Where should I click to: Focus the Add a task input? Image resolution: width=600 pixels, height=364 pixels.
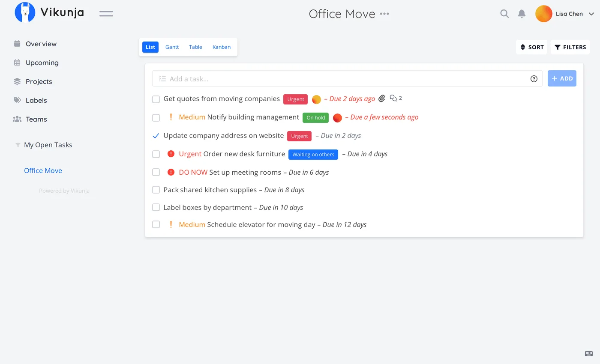click(347, 79)
